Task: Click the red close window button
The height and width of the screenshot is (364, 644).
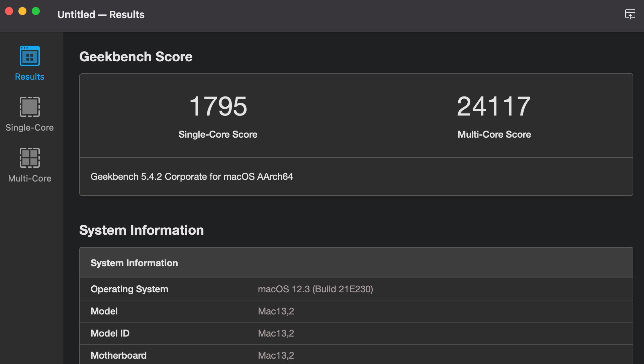Action: 9,11
